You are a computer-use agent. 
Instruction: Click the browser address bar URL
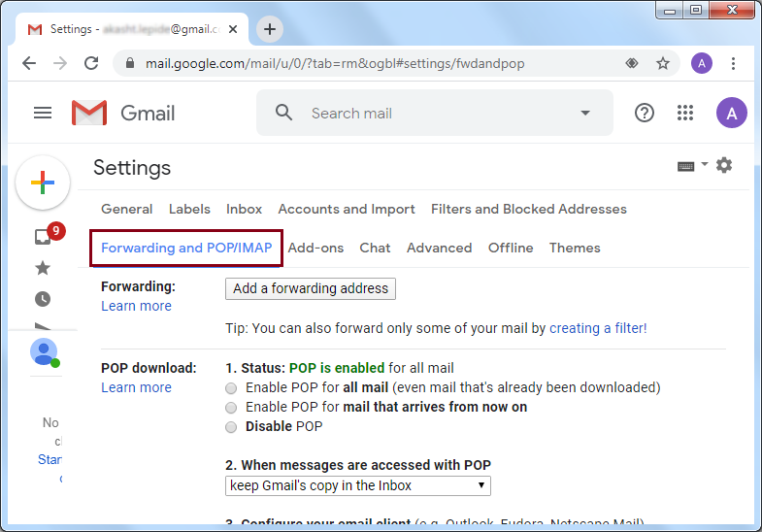(335, 64)
